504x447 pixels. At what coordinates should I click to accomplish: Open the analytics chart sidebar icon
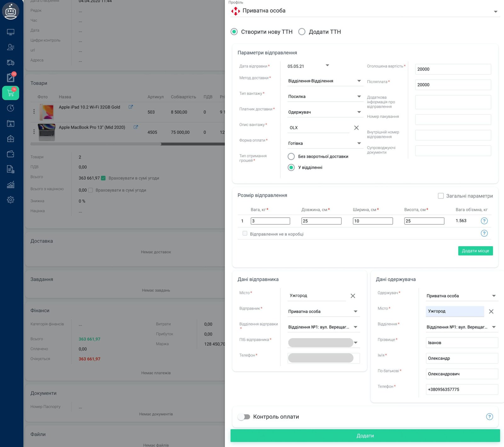(10, 185)
